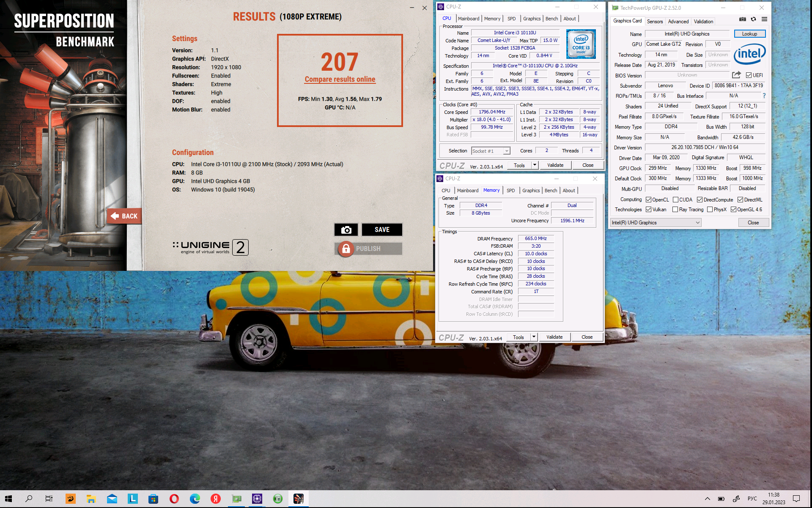Viewport: 812px width, 508px height.
Task: Click the Bus Interface question mark icon
Action: [x=764, y=96]
